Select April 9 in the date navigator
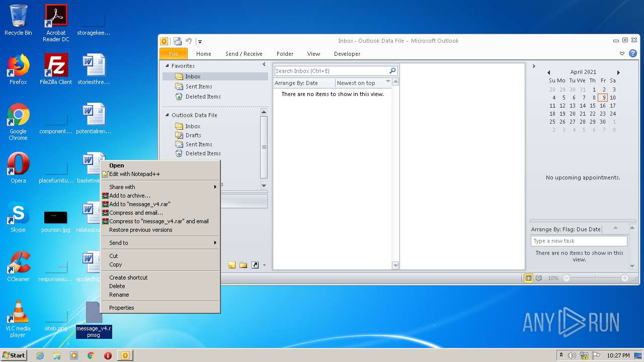644x362 pixels. [603, 98]
